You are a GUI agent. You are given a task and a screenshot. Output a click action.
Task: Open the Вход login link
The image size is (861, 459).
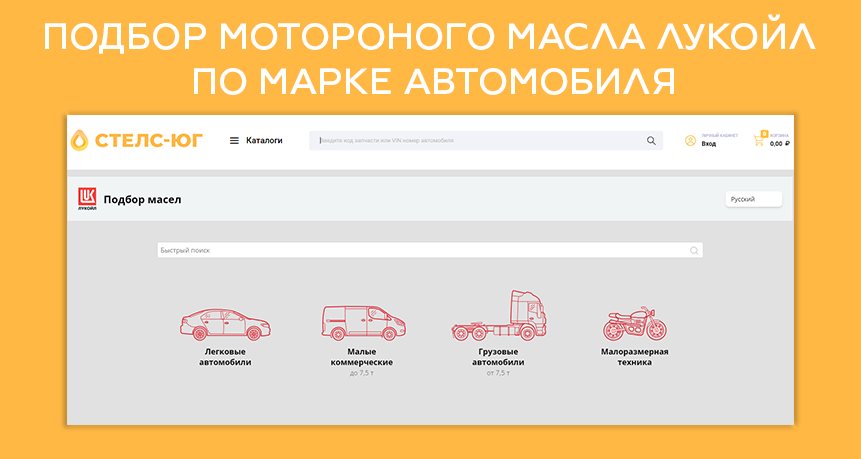coord(708,144)
